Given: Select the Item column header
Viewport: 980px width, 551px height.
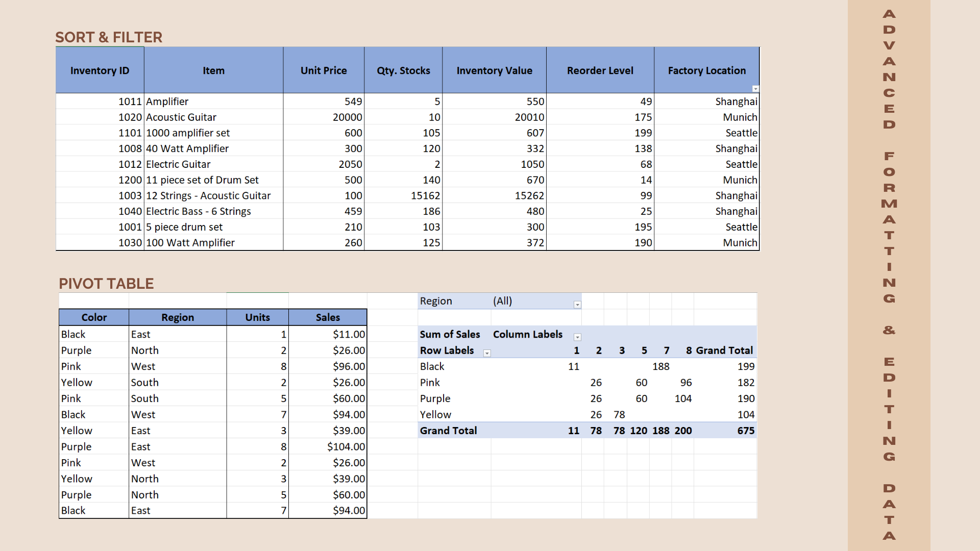Looking at the screenshot, I should point(213,70).
